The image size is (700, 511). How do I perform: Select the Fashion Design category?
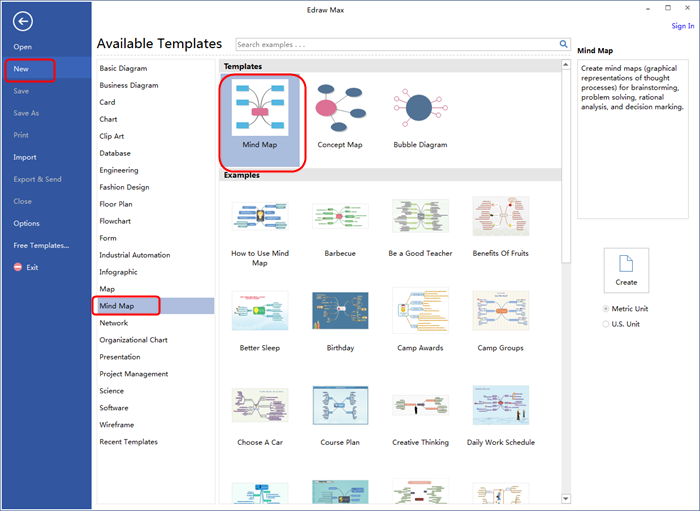click(124, 187)
